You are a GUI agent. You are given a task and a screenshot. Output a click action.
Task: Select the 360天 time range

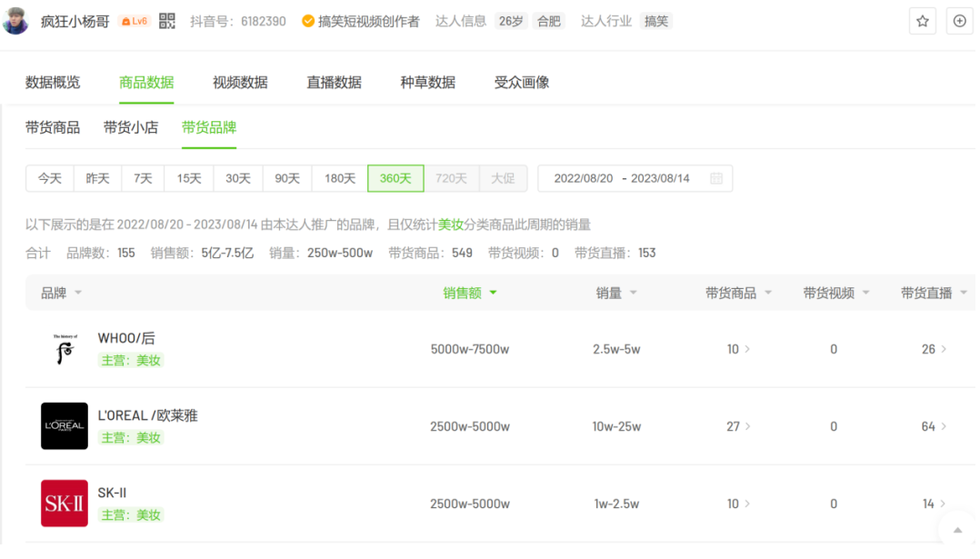[395, 179]
